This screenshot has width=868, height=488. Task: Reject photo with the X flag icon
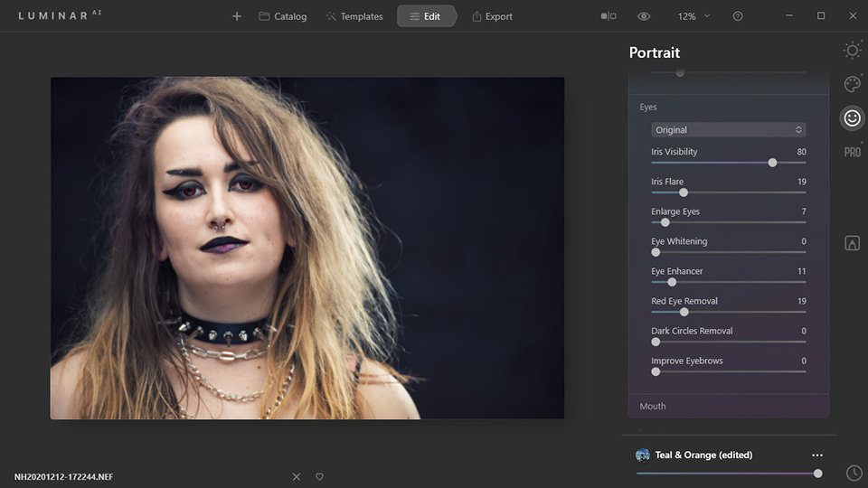(x=297, y=476)
